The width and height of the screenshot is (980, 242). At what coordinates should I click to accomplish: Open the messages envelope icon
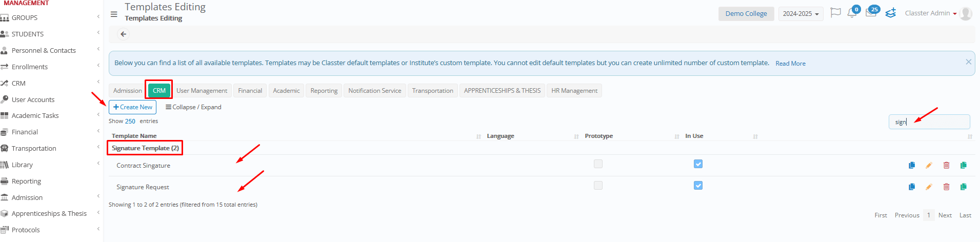pos(871,13)
